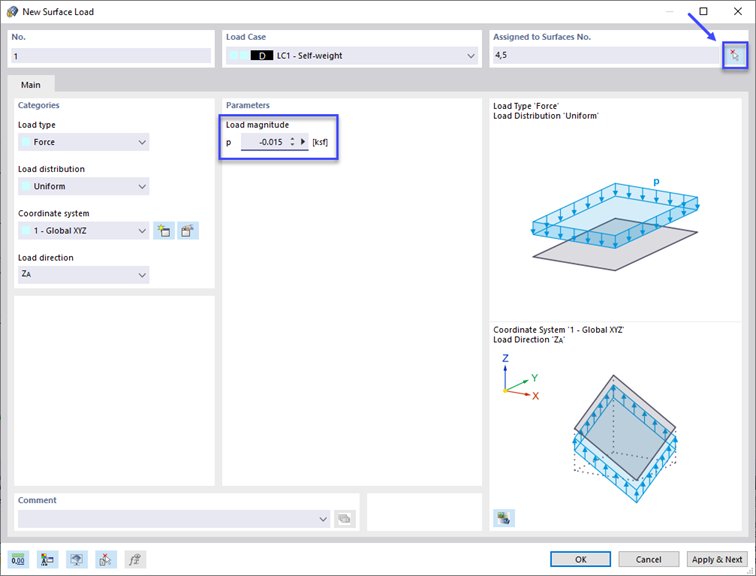756x576 pixels.
Task: Click the Cancel button
Action: tap(648, 559)
